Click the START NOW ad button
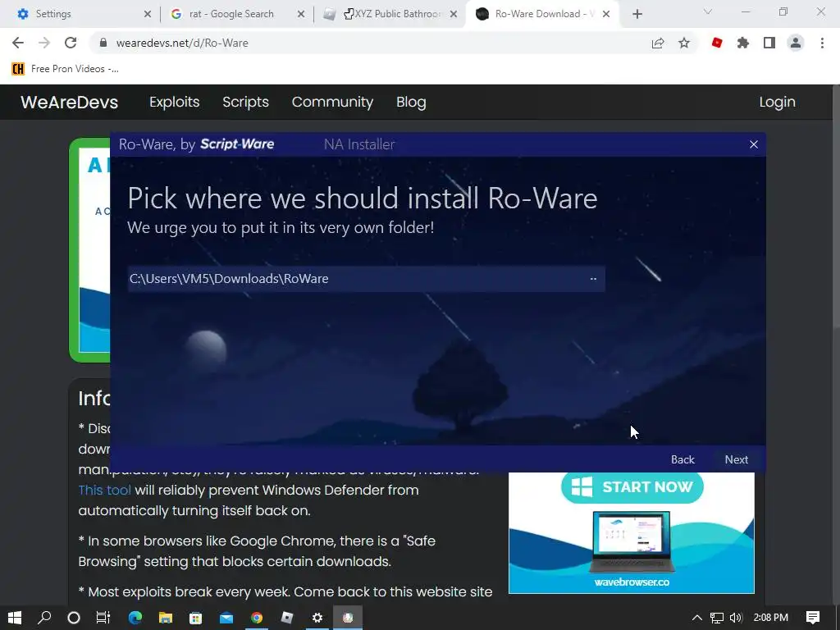Image resolution: width=840 pixels, height=630 pixels. [x=632, y=487]
